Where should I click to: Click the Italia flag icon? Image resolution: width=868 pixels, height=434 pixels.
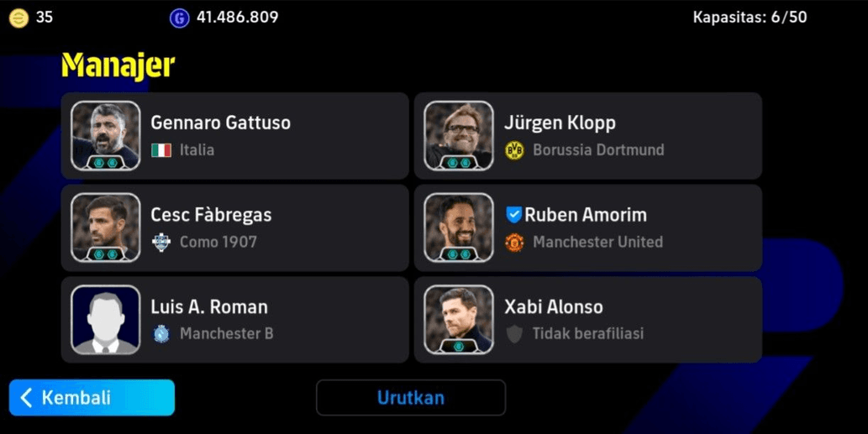pos(161,149)
